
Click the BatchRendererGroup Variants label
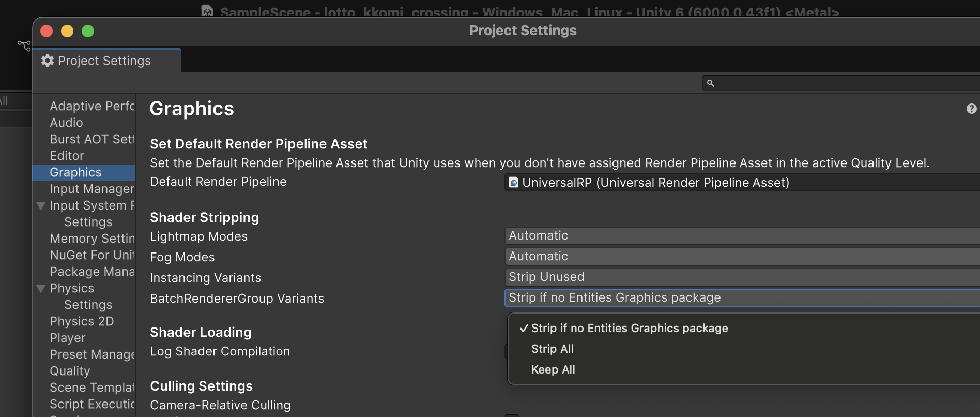tap(237, 299)
